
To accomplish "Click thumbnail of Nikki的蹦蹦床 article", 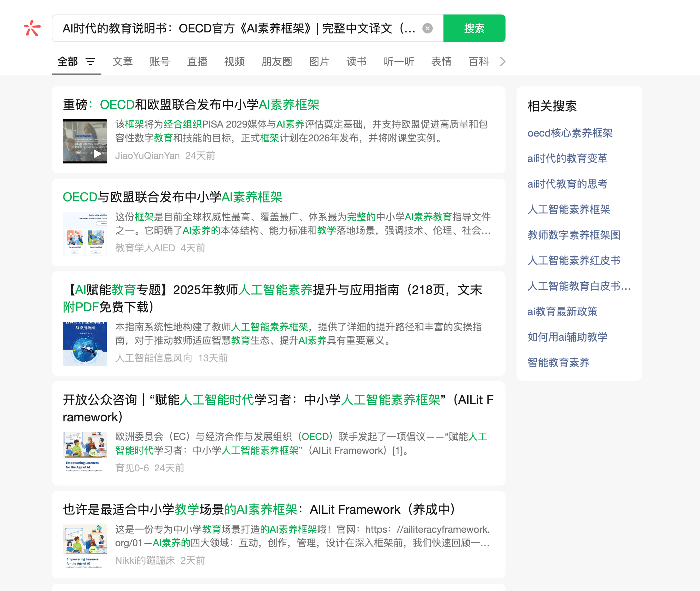I will [85, 546].
